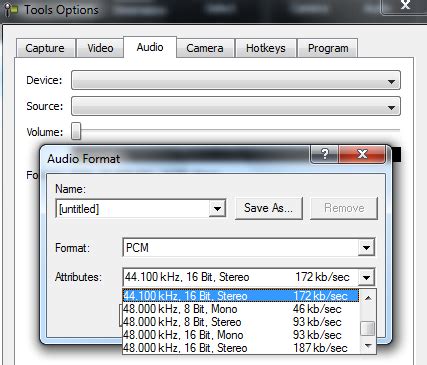Image resolution: width=427 pixels, height=365 pixels.
Task: Click the Name field showing [untitled]
Action: tap(133, 209)
